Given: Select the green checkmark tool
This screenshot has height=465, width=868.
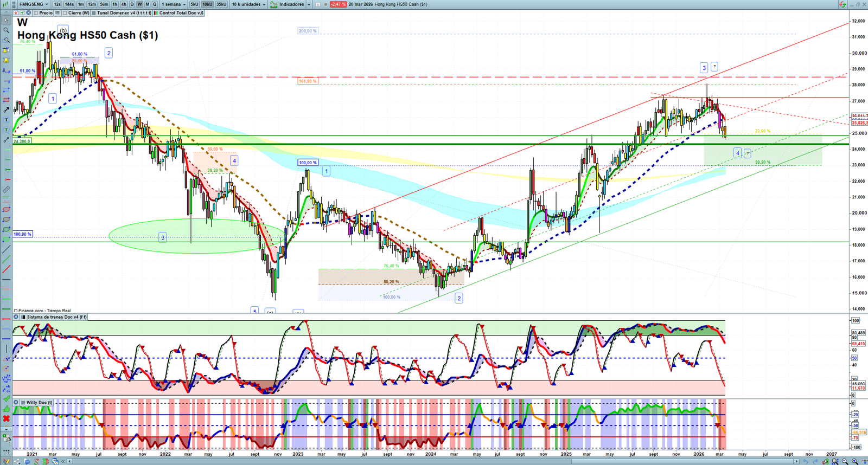Looking at the screenshot, I should tap(6, 399).
